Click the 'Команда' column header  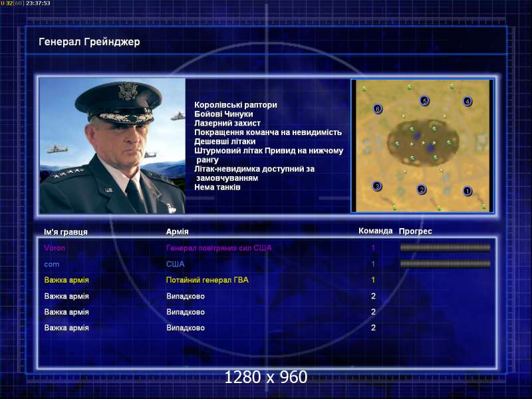[x=376, y=231]
